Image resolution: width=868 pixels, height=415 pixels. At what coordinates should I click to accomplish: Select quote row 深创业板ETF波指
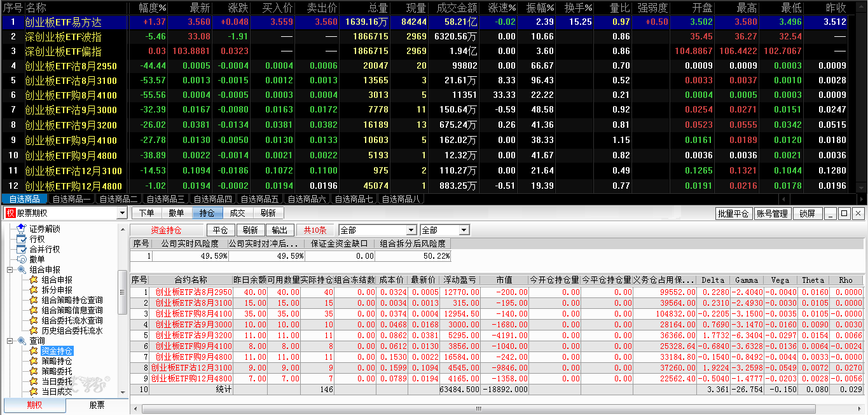click(x=424, y=36)
